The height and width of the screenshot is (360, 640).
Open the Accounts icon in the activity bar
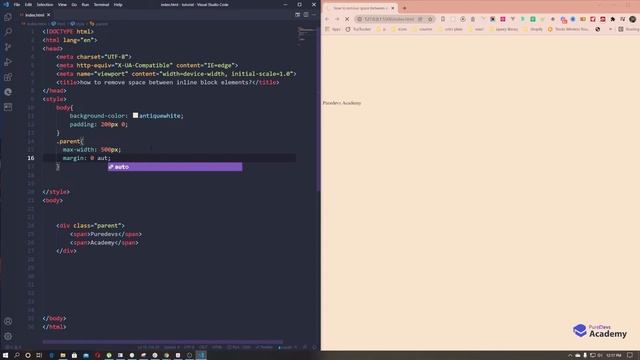(8, 321)
